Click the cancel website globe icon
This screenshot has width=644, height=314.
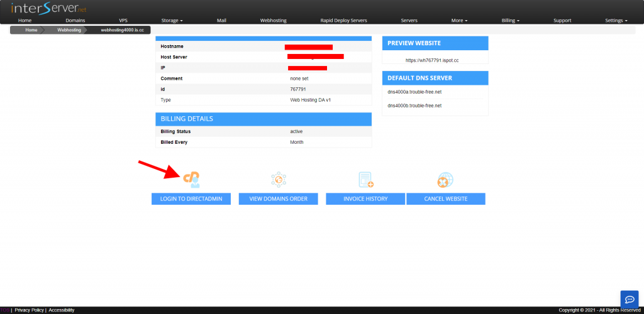click(x=446, y=180)
